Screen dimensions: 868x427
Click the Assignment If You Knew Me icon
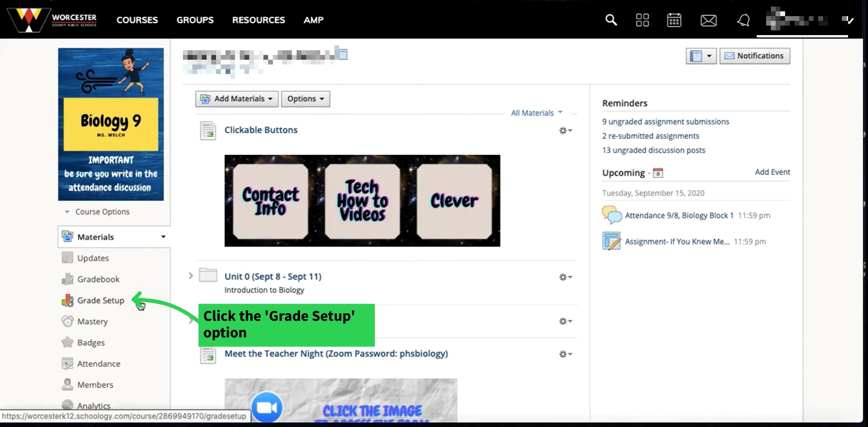612,241
